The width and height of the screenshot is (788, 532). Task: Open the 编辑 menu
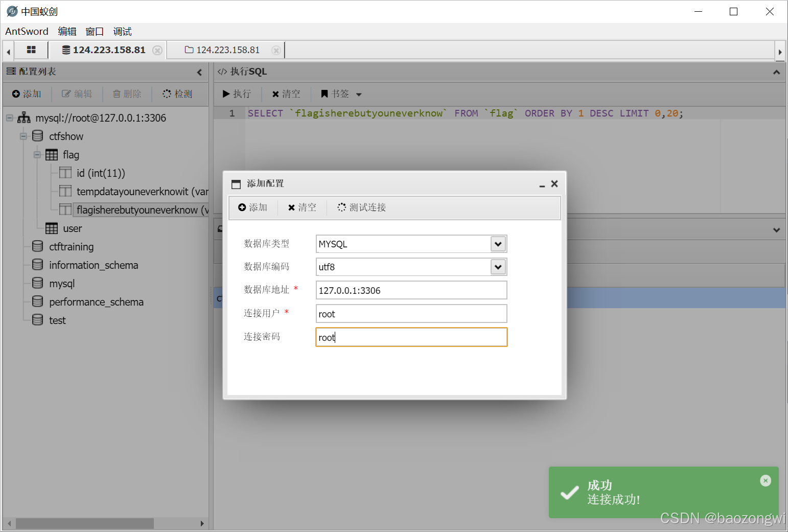(67, 31)
